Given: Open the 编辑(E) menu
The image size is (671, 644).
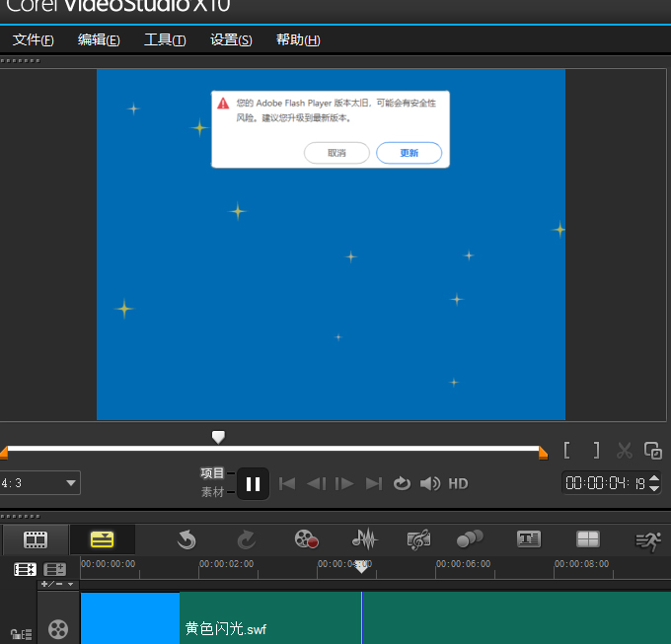Looking at the screenshot, I should pyautogui.click(x=99, y=39).
